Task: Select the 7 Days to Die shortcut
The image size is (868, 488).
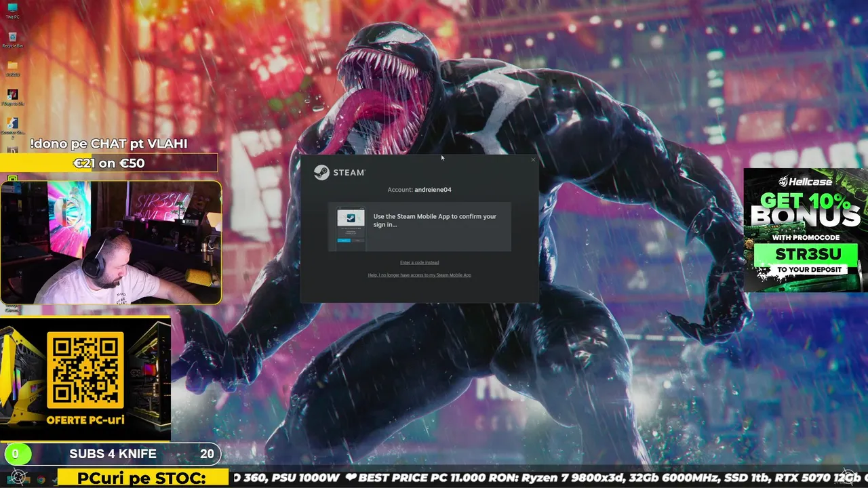Action: pos(12,97)
